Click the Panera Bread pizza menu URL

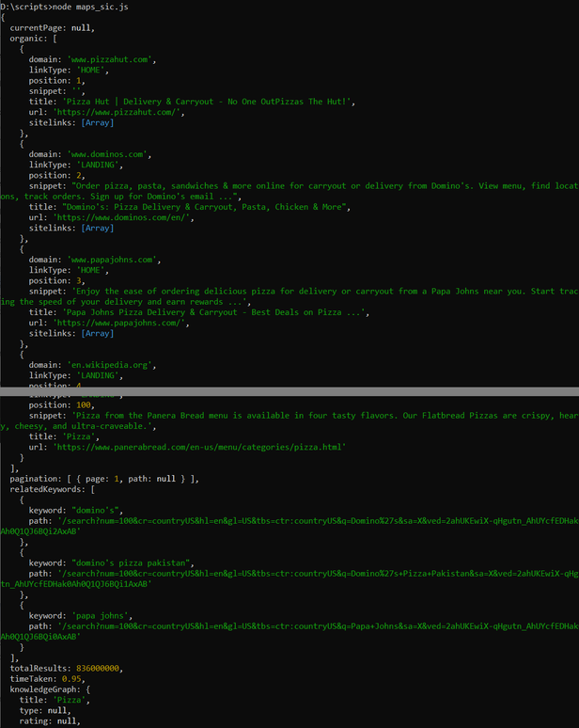(x=198, y=447)
